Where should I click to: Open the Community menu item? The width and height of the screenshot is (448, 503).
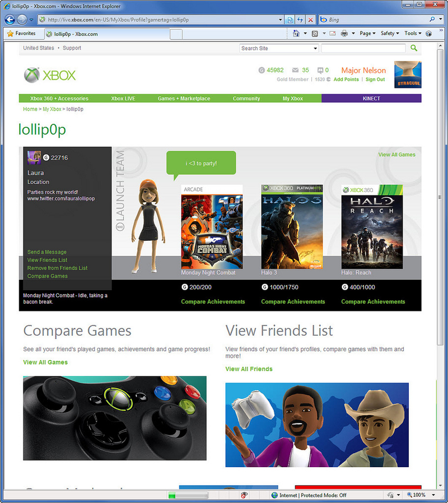tap(246, 99)
